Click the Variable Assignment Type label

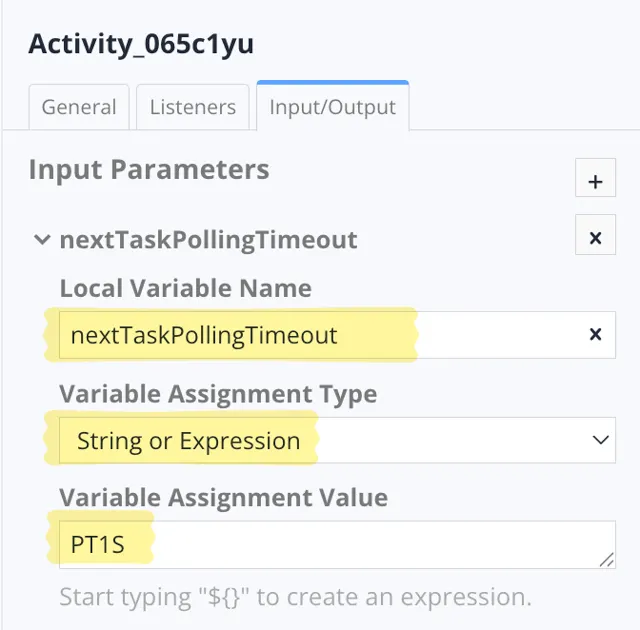coord(218,393)
